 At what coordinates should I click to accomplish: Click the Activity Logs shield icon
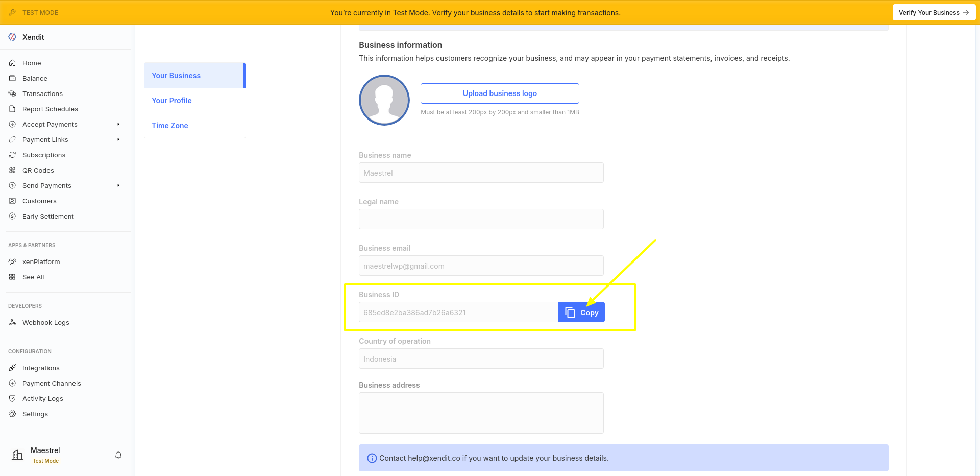[x=12, y=398]
